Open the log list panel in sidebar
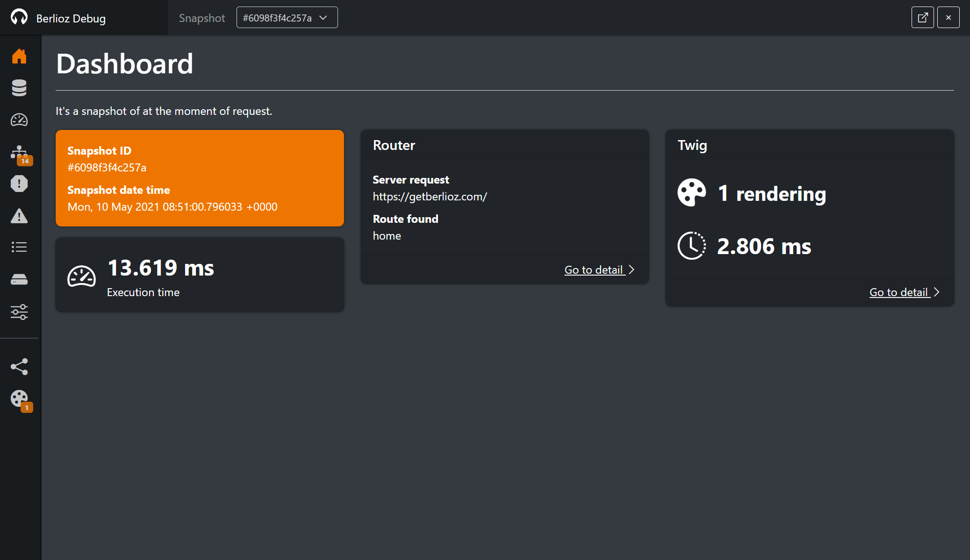Image resolution: width=970 pixels, height=560 pixels. coord(19,247)
